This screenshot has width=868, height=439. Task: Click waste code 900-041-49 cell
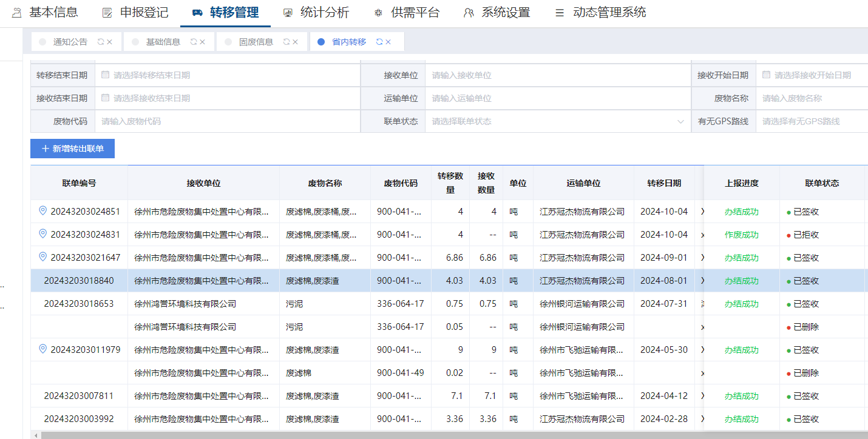pos(401,373)
